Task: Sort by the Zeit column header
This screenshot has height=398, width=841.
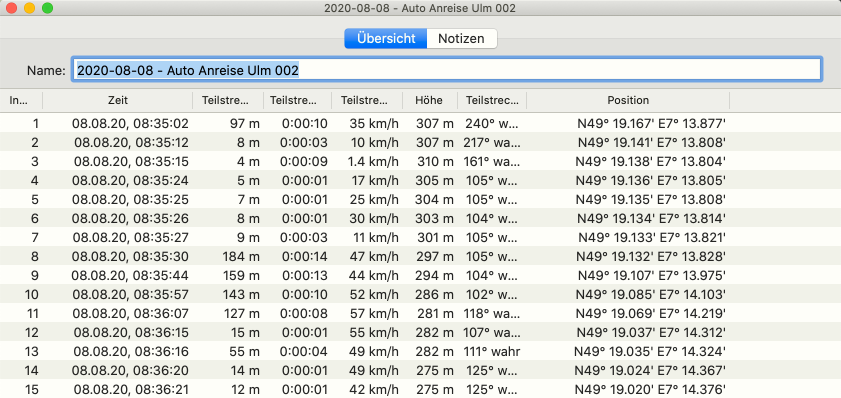Action: click(117, 100)
